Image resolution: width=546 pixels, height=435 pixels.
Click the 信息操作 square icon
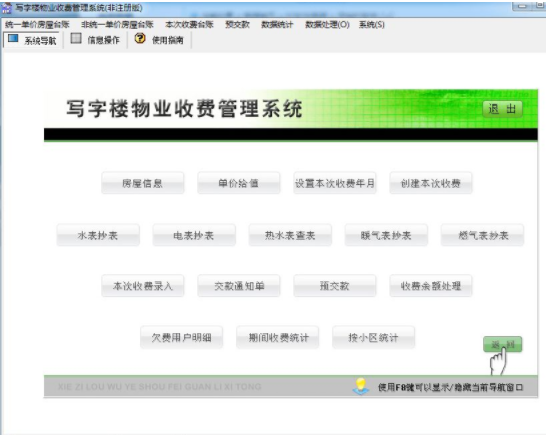pos(76,38)
